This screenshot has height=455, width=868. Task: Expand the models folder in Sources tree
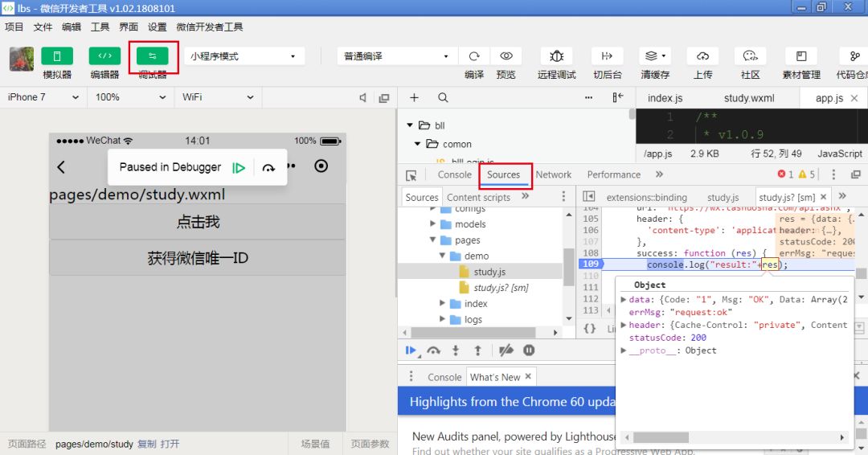[x=433, y=223]
